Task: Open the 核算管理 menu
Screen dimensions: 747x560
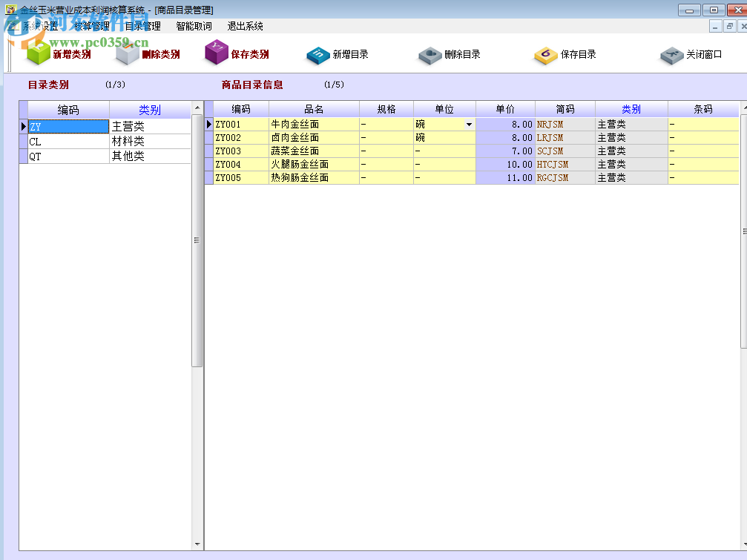Action: 92,26
